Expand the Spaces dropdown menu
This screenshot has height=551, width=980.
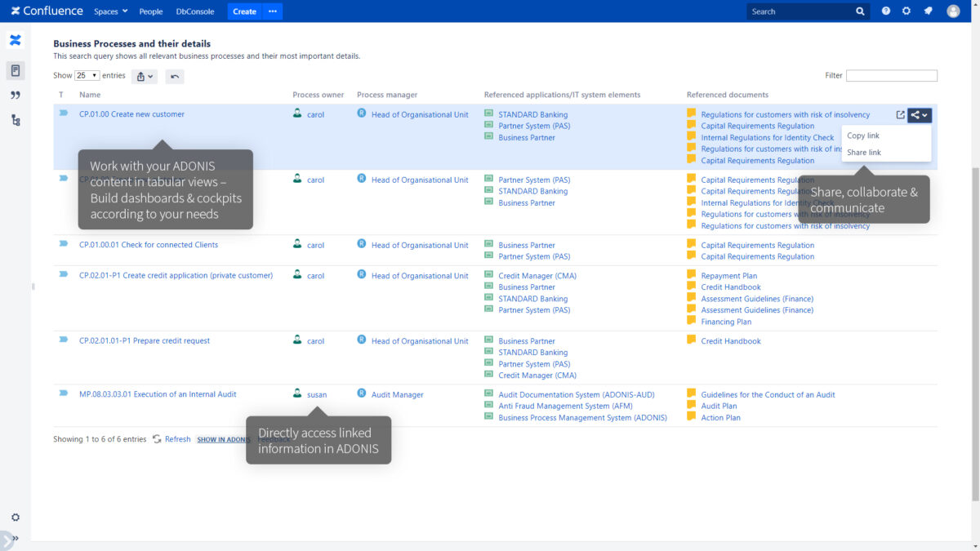[x=110, y=11]
